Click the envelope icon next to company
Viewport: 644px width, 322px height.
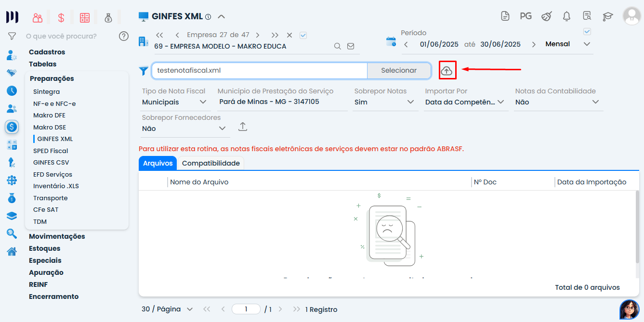pos(351,46)
